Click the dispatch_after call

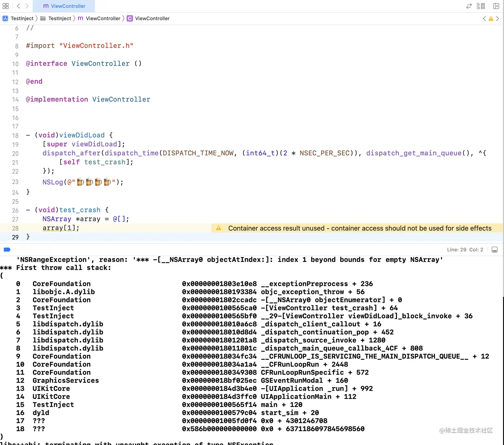[x=71, y=153]
